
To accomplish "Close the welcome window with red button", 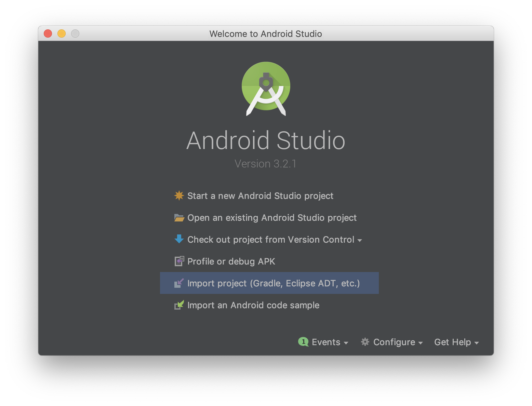I will 48,33.
